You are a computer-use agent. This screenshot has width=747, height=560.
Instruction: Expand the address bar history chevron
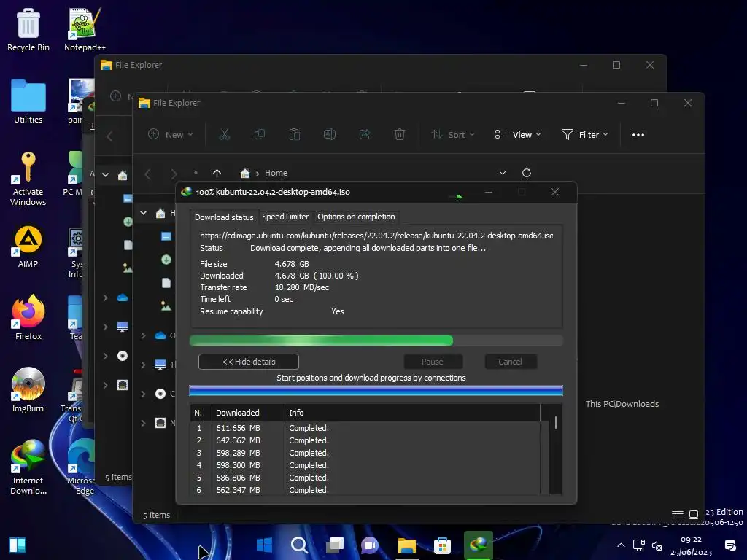[502, 173]
